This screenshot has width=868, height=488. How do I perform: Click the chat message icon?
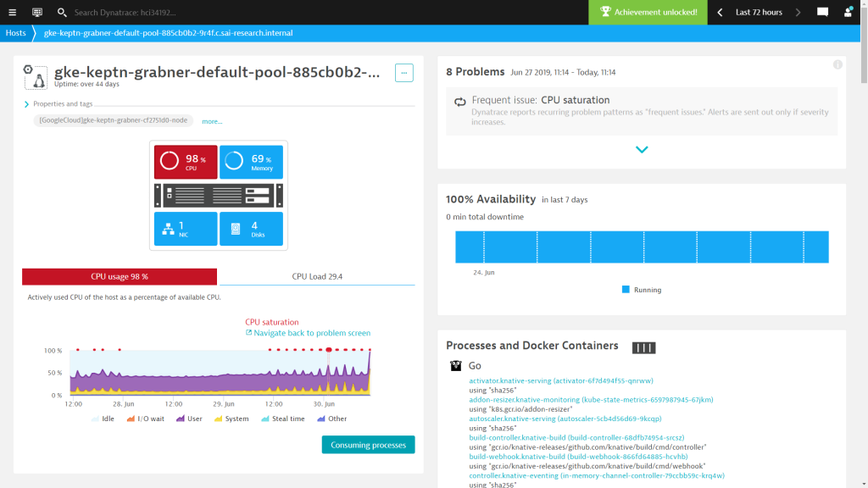(822, 13)
